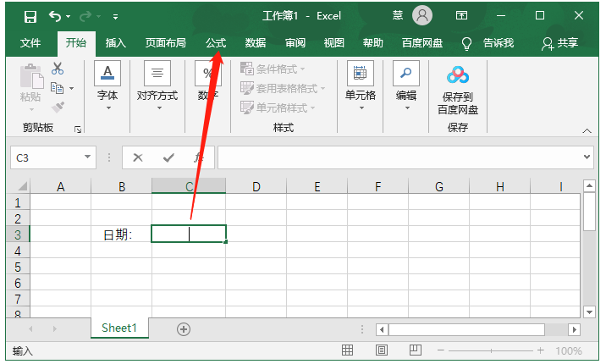The height and width of the screenshot is (364, 606).
Task: Open the 数据 tab
Action: pyautogui.click(x=256, y=42)
